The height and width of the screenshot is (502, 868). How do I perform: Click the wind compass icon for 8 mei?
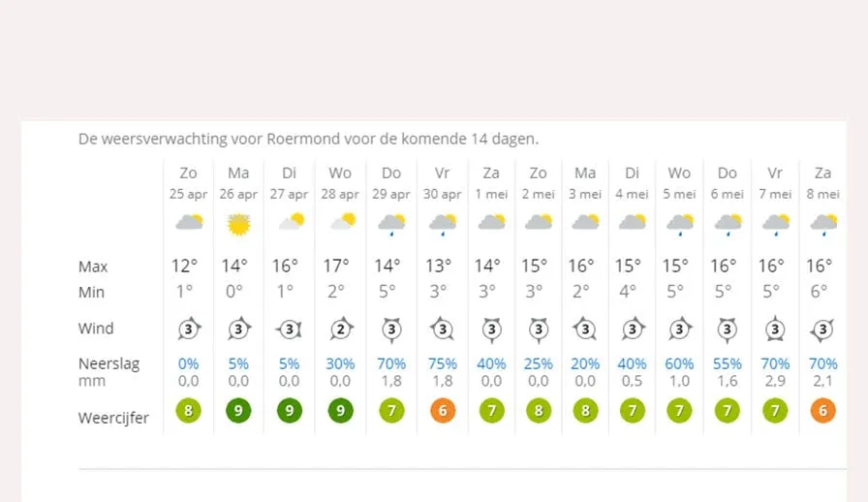tap(823, 329)
